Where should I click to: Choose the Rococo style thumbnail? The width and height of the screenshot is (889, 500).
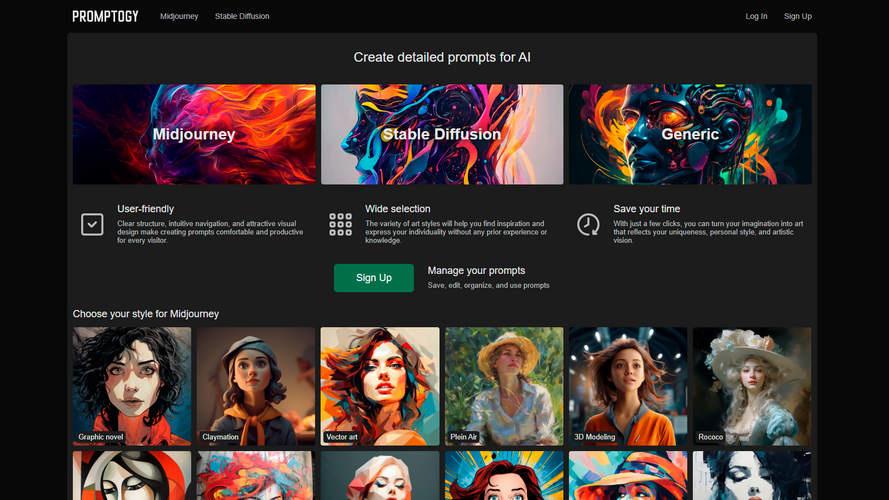(x=752, y=386)
